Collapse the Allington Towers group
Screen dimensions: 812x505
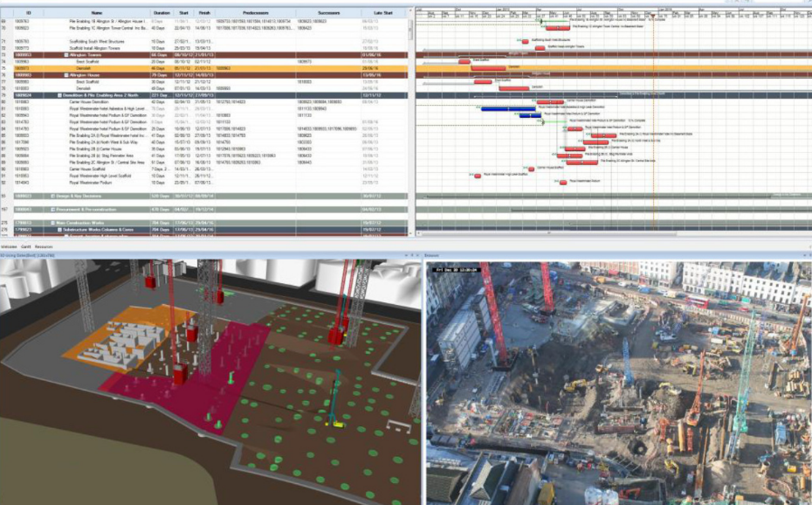(x=66, y=54)
